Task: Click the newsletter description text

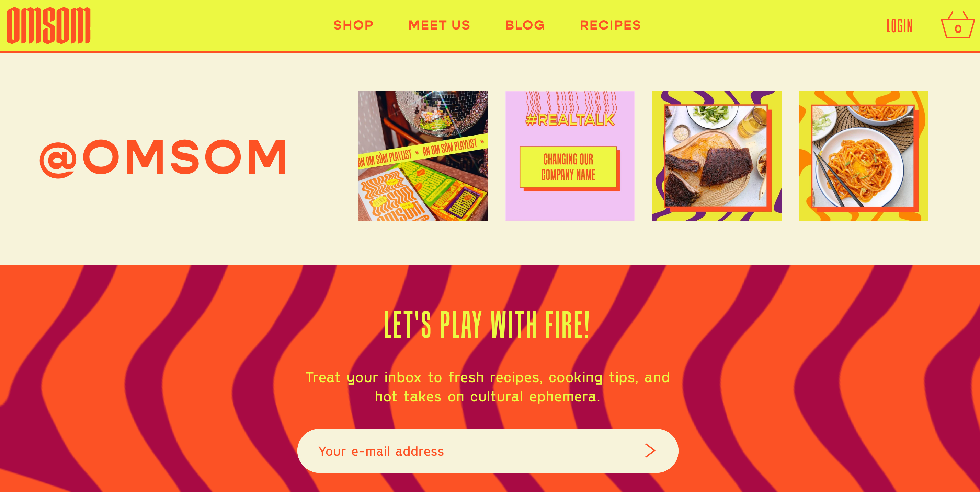Action: click(x=487, y=387)
